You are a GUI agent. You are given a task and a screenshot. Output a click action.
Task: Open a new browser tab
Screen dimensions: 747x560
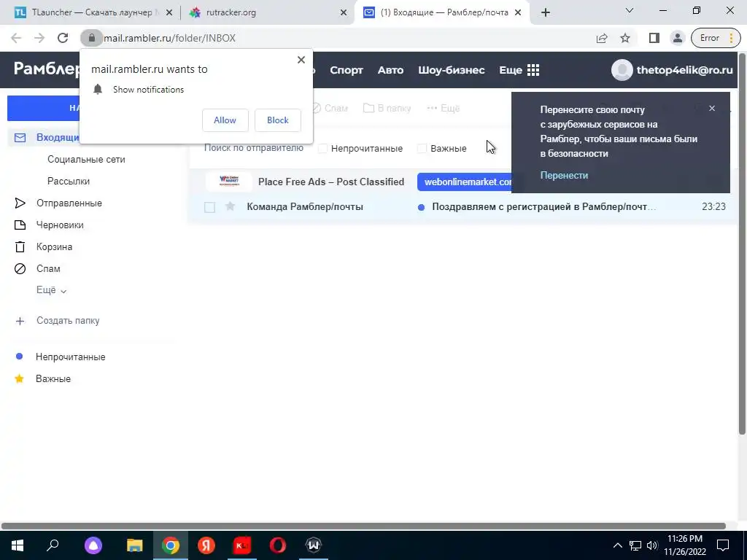tap(546, 13)
